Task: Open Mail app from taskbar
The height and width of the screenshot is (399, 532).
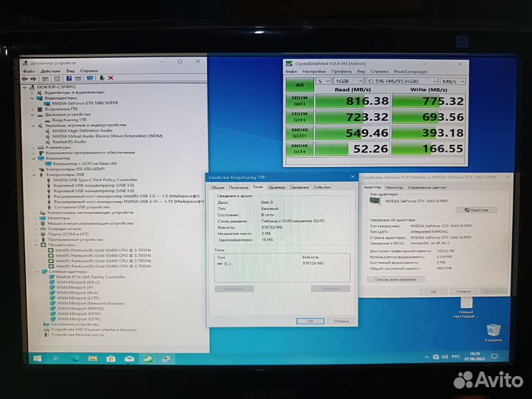Action: click(129, 358)
